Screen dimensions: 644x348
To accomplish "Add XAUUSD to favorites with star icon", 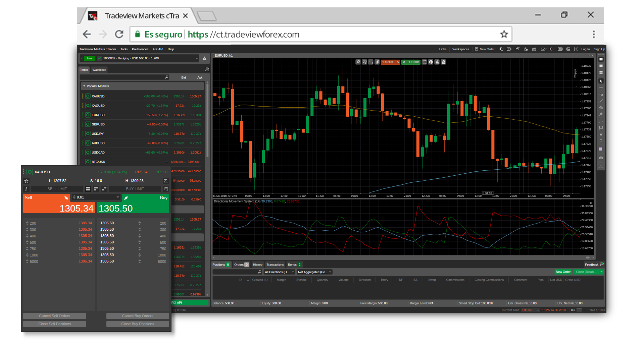I will pos(26,181).
